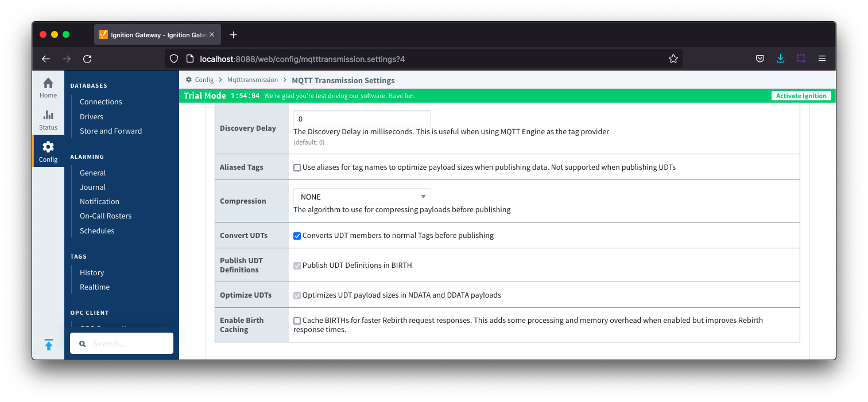The height and width of the screenshot is (402, 868).
Task: Click the MQTT Transmission Settings breadcrumb title
Action: pyautogui.click(x=343, y=80)
